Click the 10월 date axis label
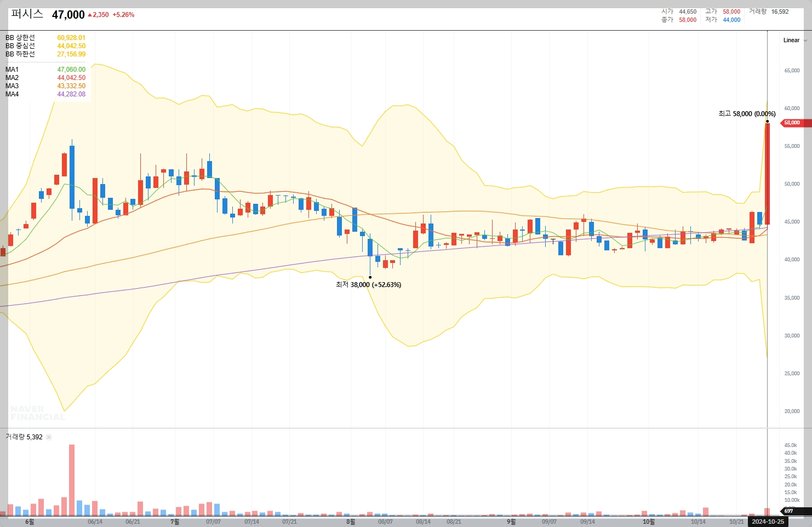Screen dimensions: 812x527 649,522
